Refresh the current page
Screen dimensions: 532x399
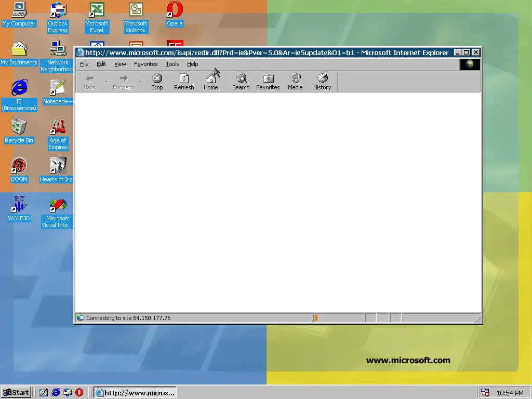pos(184,82)
